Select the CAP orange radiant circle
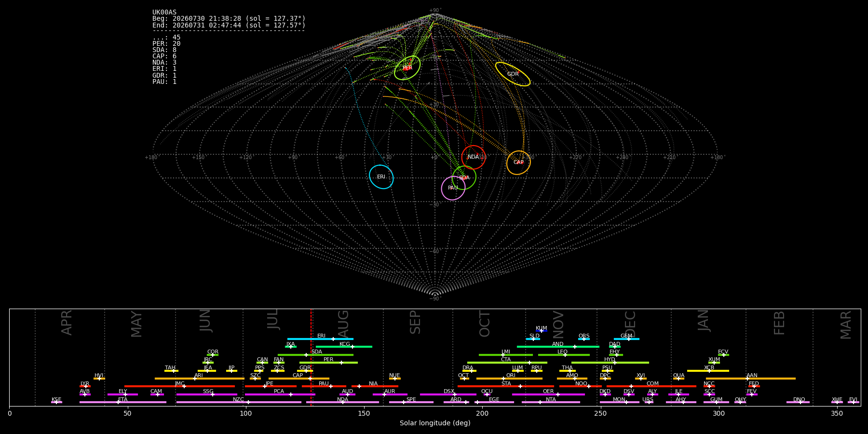The image size is (868, 434). pos(518,163)
